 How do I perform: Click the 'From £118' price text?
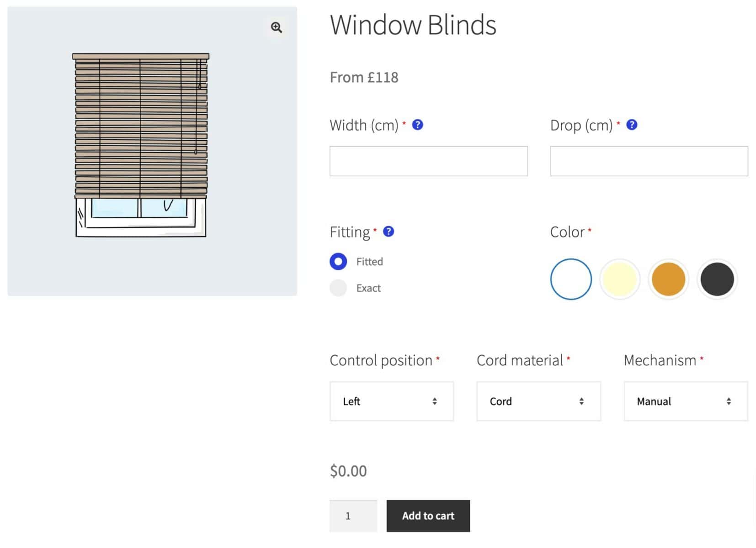(364, 77)
